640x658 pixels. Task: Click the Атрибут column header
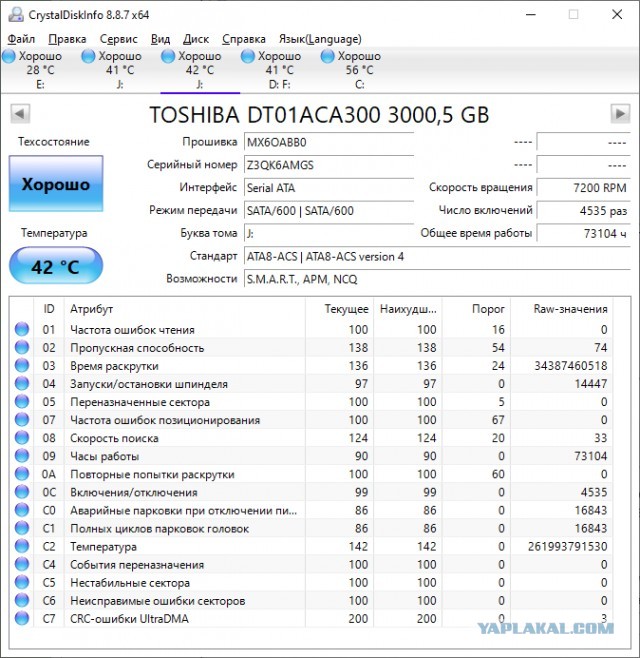point(185,309)
